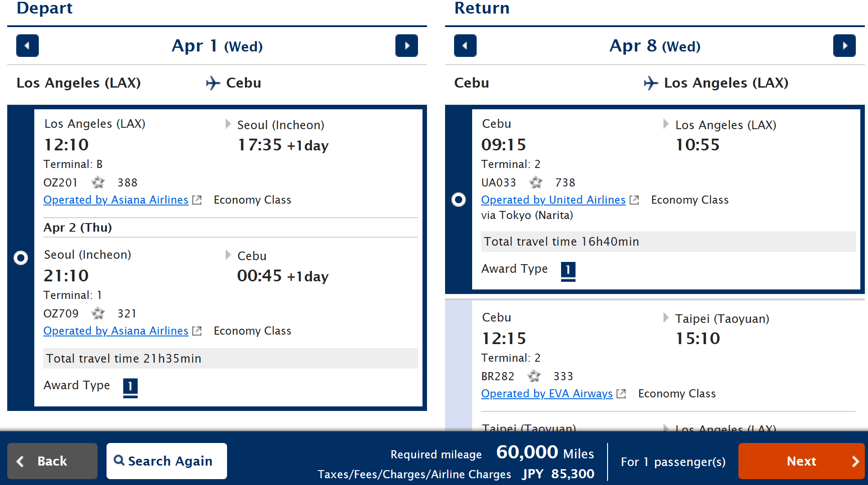This screenshot has height=485, width=868.
Task: Click Award Type 1 icon on return itinerary
Action: coord(568,271)
